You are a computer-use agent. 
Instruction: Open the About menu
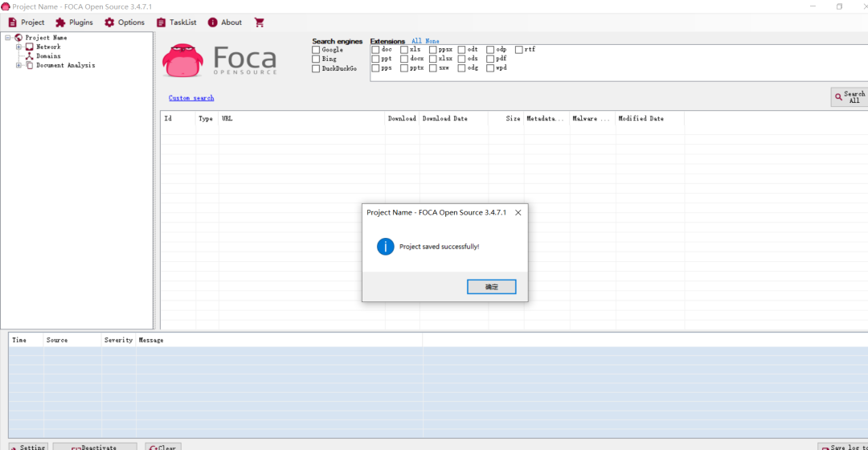tap(225, 22)
